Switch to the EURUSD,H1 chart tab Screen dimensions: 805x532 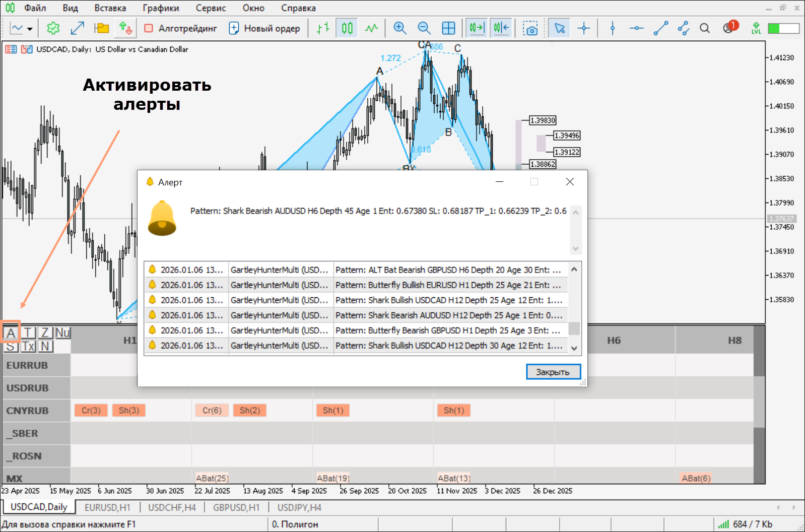(107, 507)
